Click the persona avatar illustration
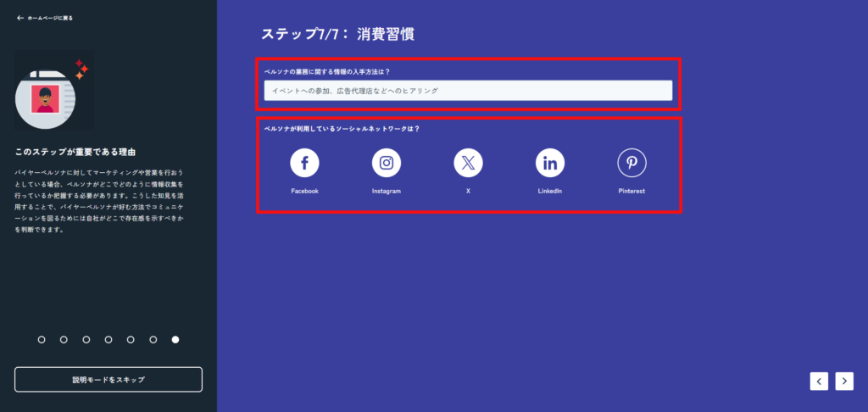The image size is (868, 412). point(53,90)
